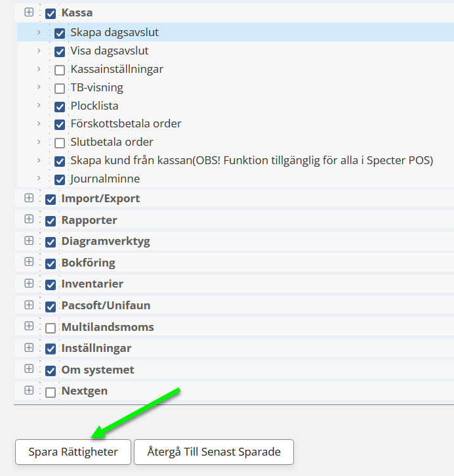
Task: Click the Spara Rättigheter button
Action: click(x=73, y=452)
